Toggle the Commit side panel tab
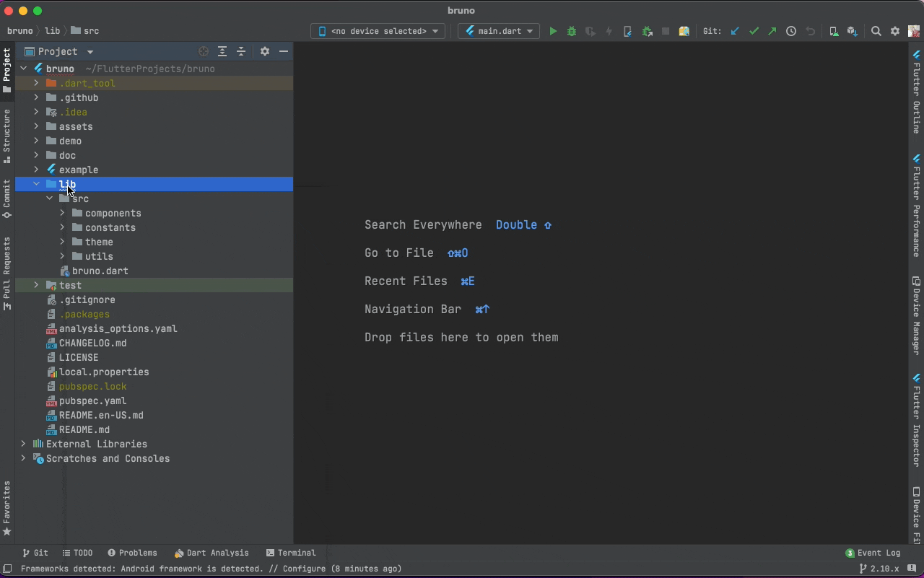 (x=7, y=198)
